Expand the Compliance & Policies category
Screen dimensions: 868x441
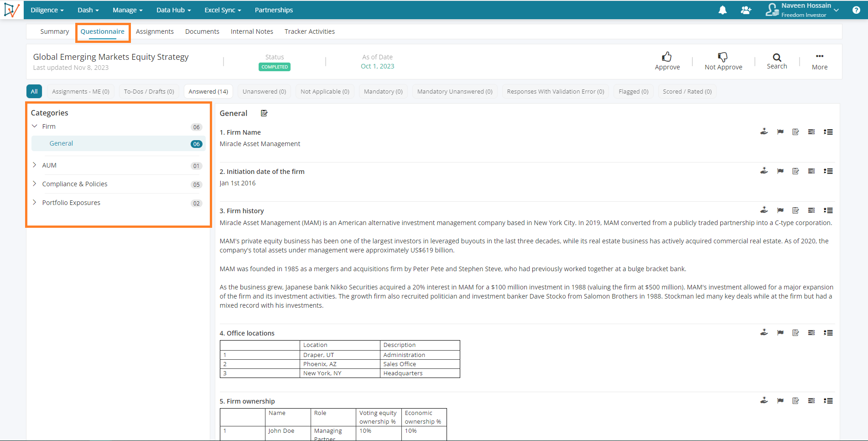tap(35, 184)
